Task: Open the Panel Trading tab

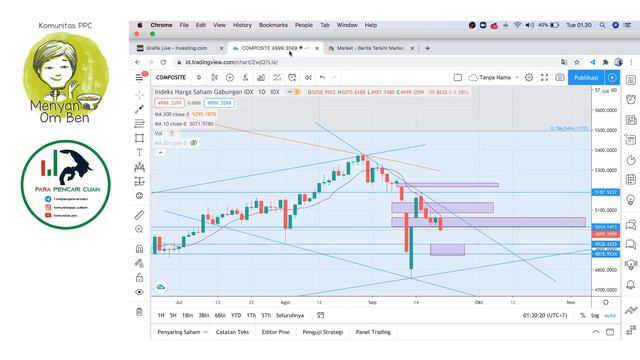Action: (x=373, y=332)
